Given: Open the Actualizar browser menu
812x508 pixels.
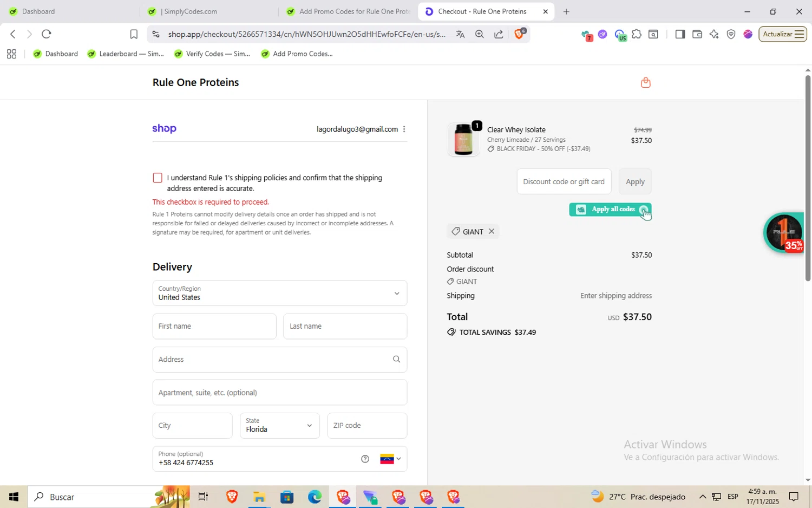Looking at the screenshot, I should tap(782, 34).
